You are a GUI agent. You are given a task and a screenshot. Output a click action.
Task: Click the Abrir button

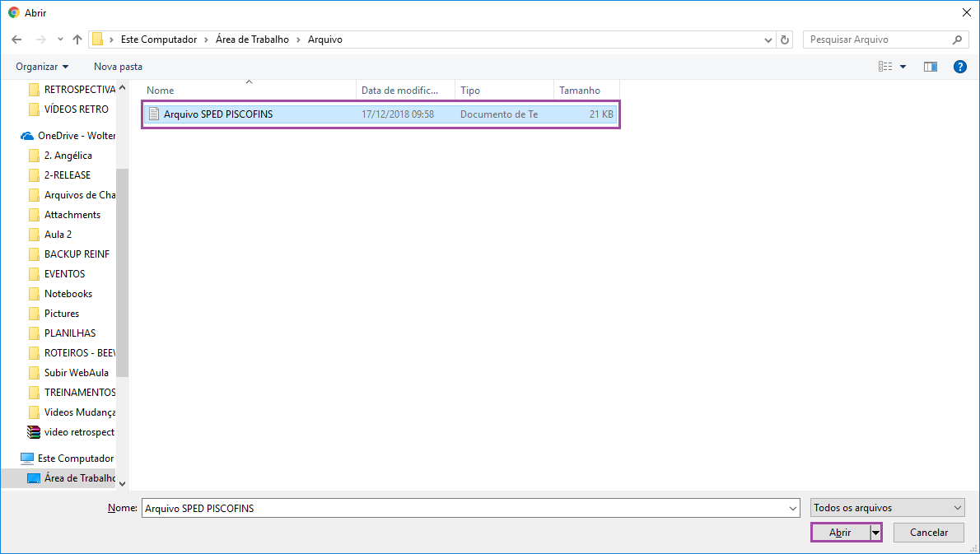click(841, 533)
